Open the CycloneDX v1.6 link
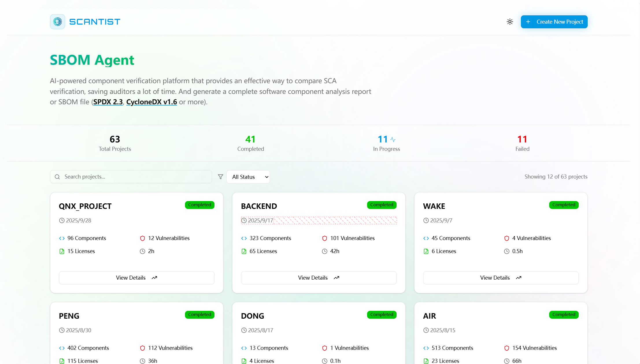 point(151,102)
